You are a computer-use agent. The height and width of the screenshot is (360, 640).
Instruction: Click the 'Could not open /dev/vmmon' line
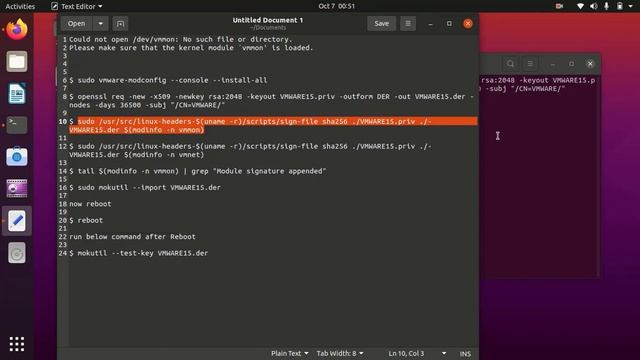point(180,40)
